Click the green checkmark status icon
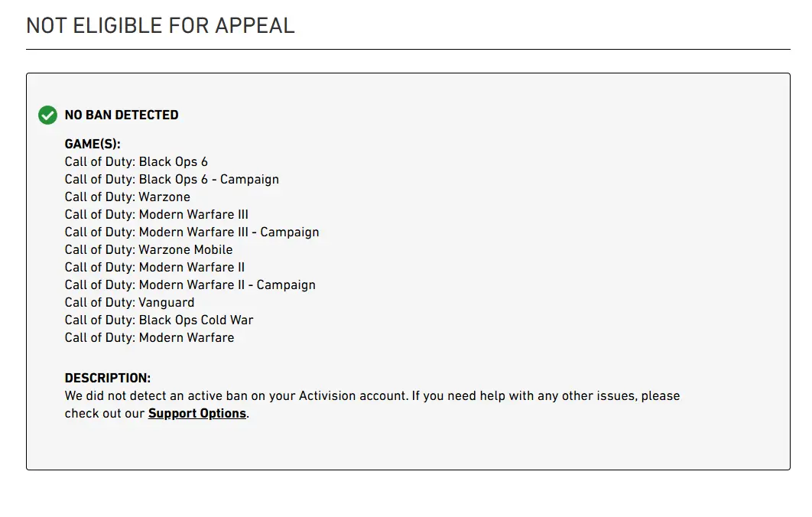Viewport: 812px width, 517px height. coord(47,115)
